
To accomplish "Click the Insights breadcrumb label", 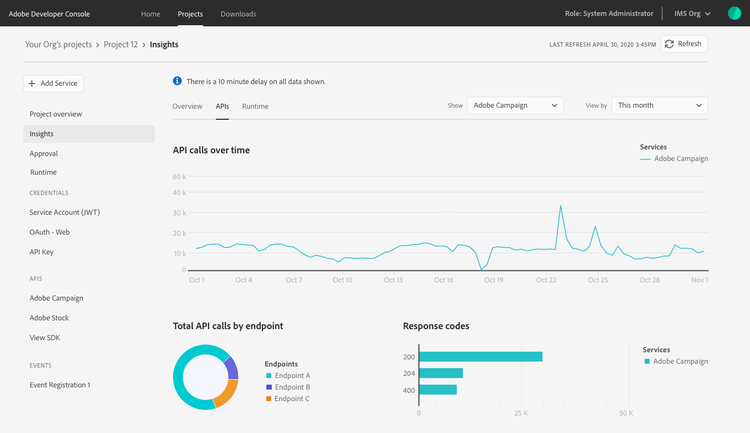I will point(164,44).
